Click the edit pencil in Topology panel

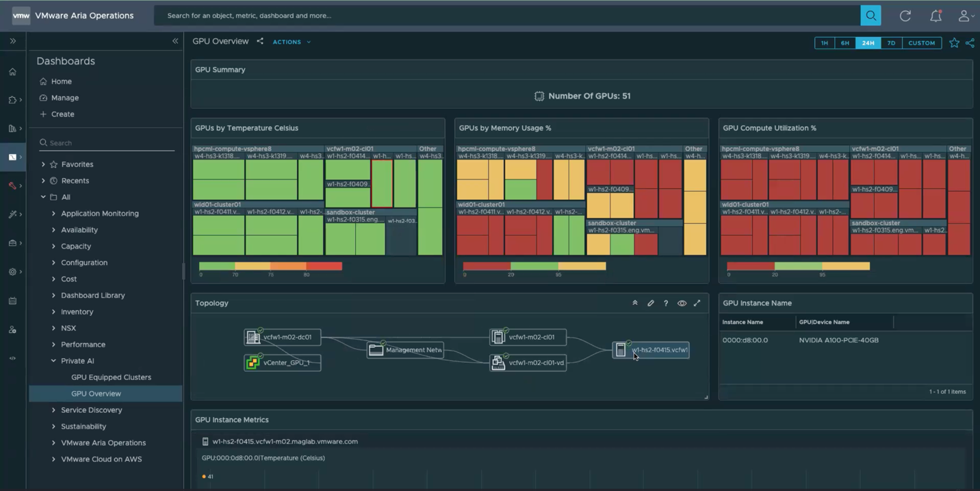click(651, 303)
